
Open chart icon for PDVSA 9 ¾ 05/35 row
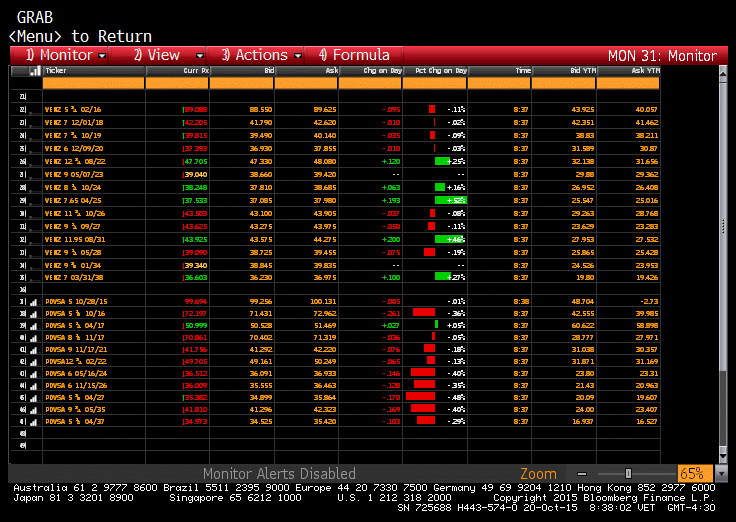pos(33,410)
